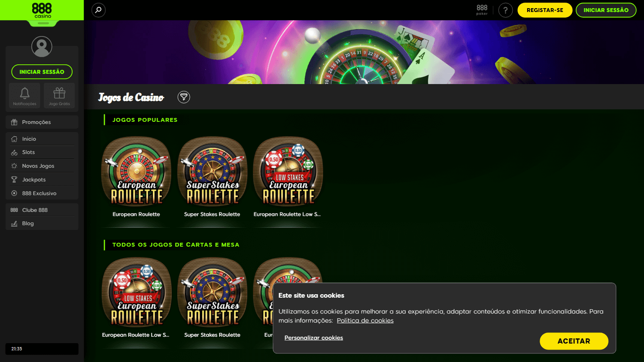The width and height of the screenshot is (644, 362).
Task: Click the roulette promo banner
Action: [x=364, y=52]
